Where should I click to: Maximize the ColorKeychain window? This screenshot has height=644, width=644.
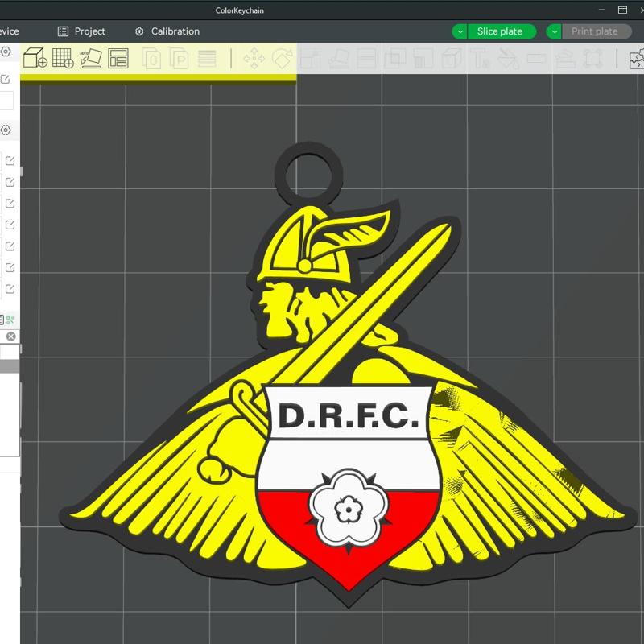click(622, 10)
